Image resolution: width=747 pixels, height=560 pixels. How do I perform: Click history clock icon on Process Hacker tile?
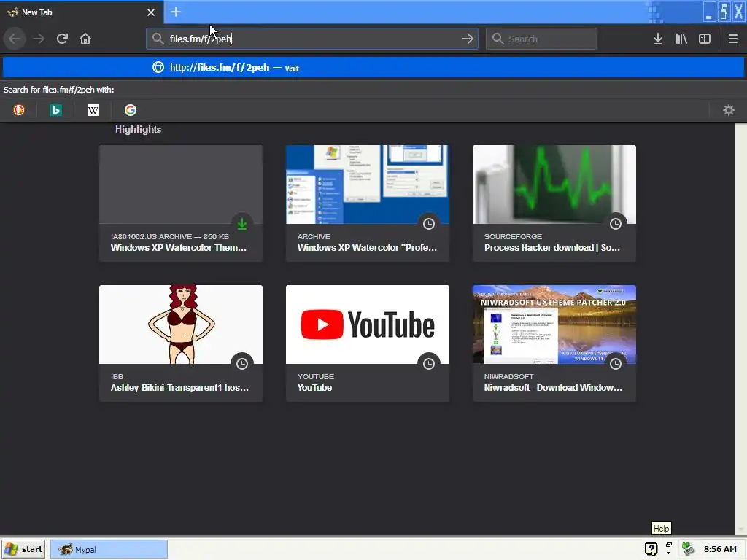point(616,224)
